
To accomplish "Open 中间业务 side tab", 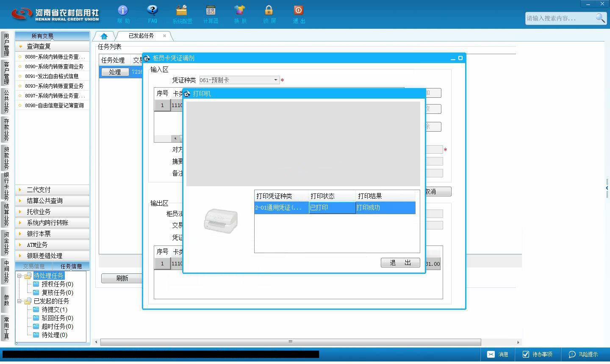I will tap(6, 271).
